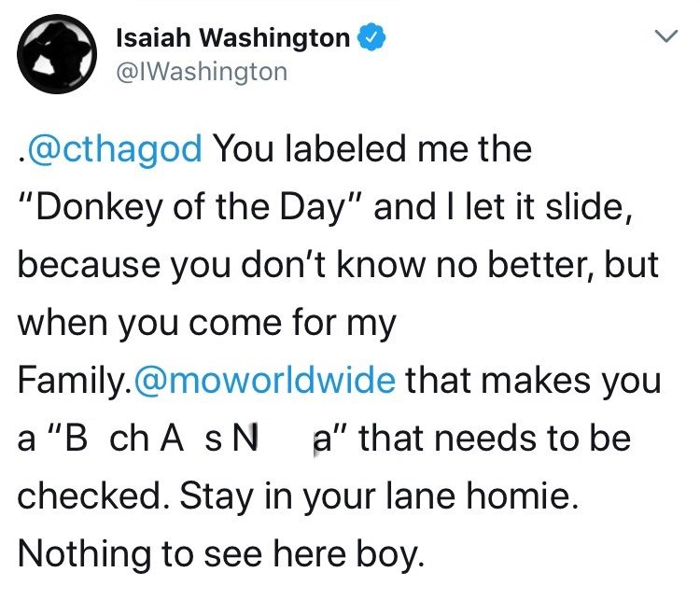Click the "because you don't" words
This screenshot has width=700, height=614.
pyautogui.click(x=172, y=265)
